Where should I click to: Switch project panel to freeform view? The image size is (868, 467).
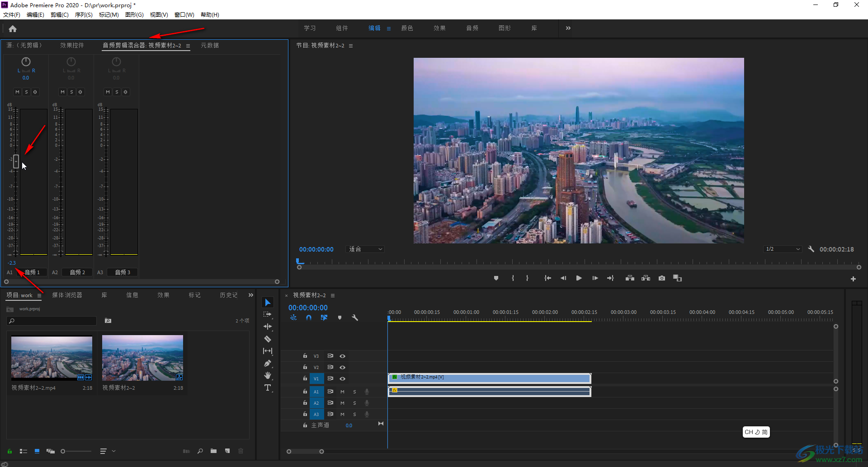tap(50, 451)
